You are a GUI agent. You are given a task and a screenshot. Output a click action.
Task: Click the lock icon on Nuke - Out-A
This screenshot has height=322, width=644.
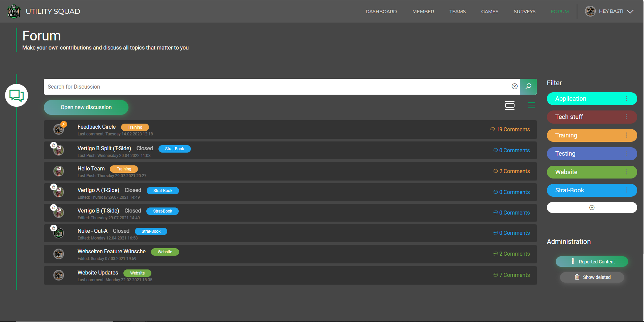(54, 228)
